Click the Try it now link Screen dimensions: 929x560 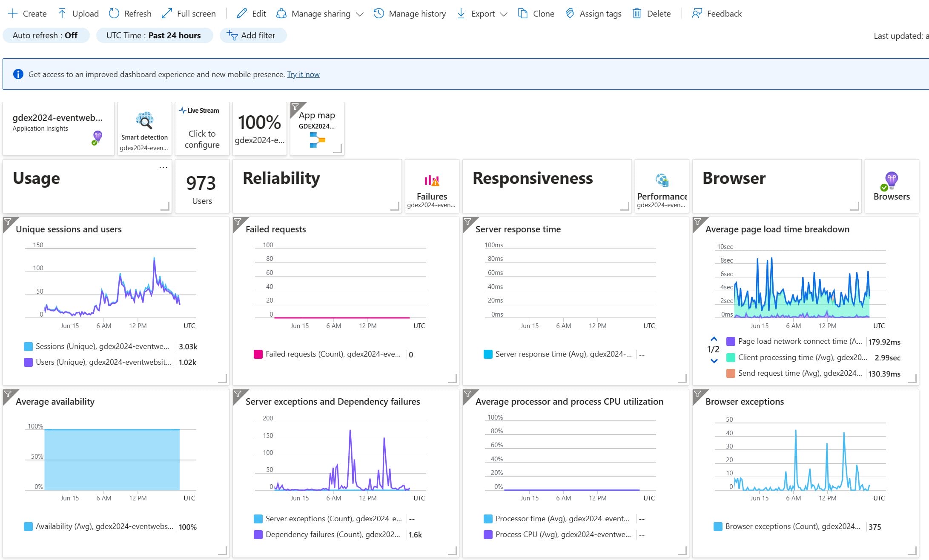pyautogui.click(x=303, y=74)
